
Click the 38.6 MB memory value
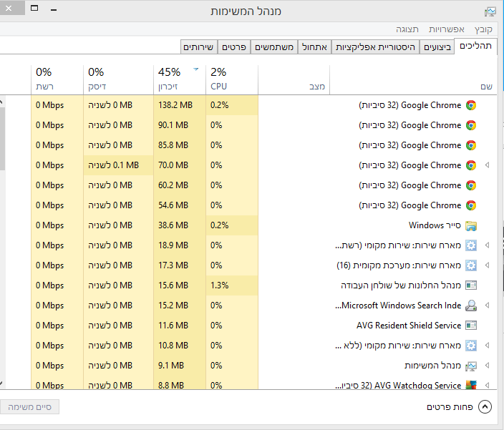173,225
